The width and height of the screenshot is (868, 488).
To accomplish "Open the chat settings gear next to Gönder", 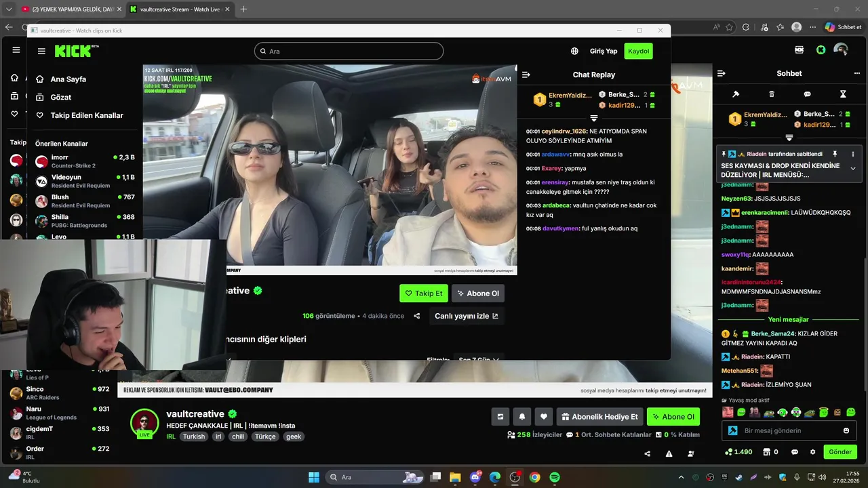I will coord(812,452).
